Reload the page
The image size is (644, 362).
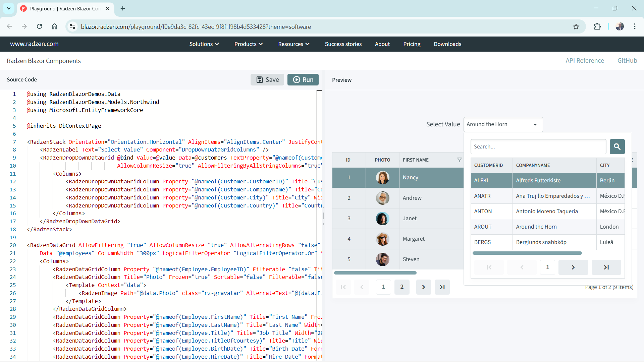coord(39,26)
